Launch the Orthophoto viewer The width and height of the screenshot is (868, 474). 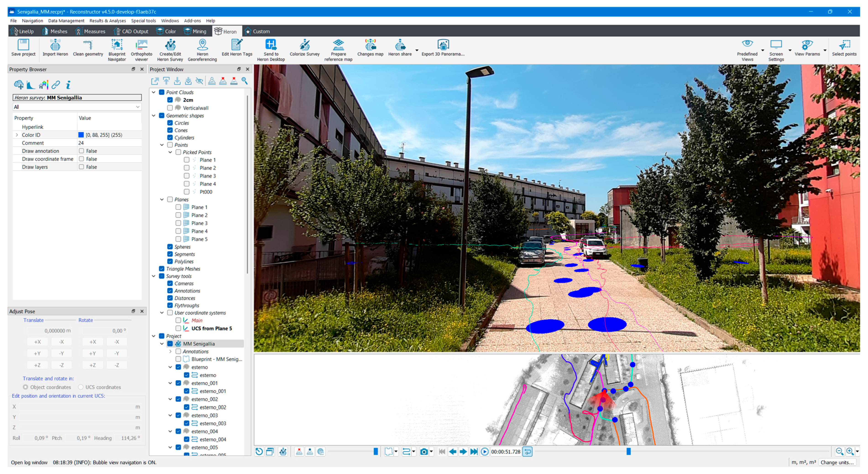coord(141,45)
